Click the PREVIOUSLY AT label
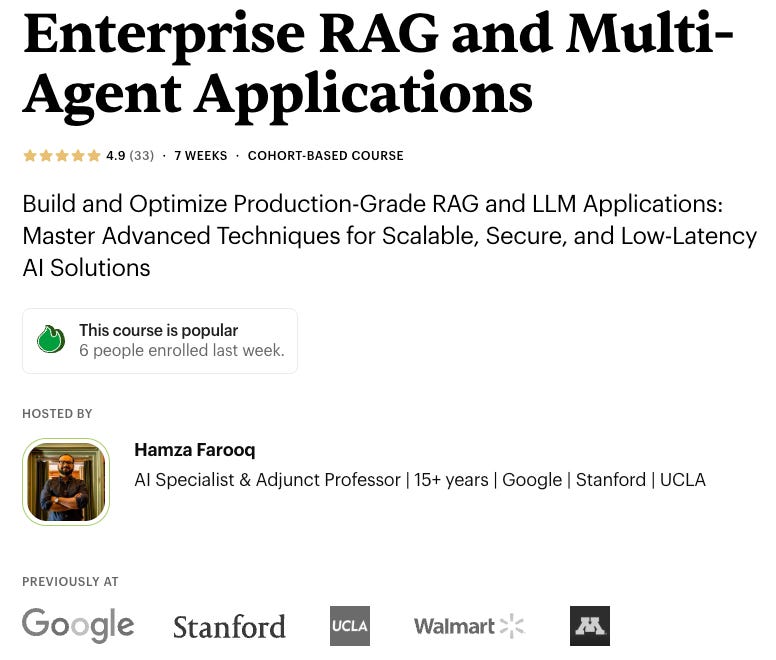The height and width of the screenshot is (660, 776). pyautogui.click(x=70, y=581)
